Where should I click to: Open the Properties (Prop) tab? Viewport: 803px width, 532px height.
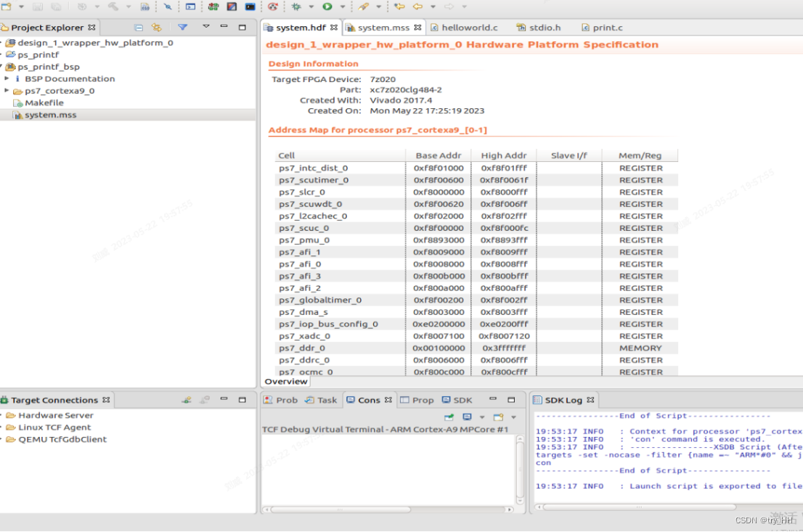click(x=417, y=400)
